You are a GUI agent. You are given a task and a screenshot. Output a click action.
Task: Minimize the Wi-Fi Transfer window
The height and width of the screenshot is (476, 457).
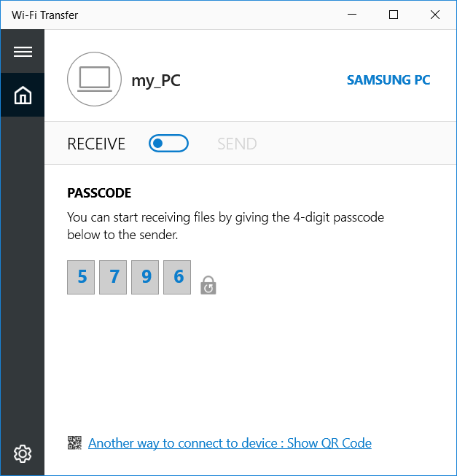pos(351,15)
